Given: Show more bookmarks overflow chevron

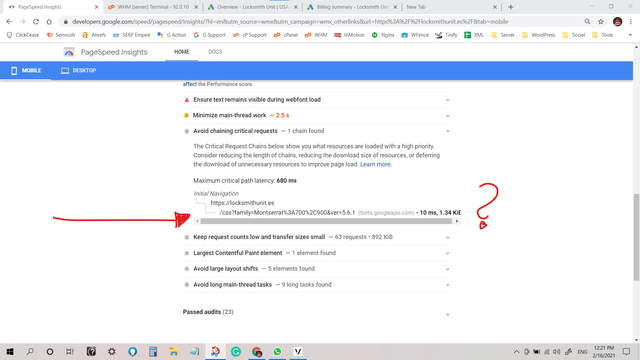Looking at the screenshot, I should tap(630, 35).
